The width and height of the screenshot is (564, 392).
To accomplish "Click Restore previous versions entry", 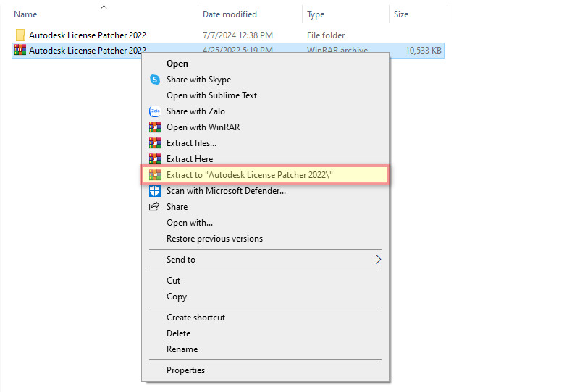I will point(214,239).
